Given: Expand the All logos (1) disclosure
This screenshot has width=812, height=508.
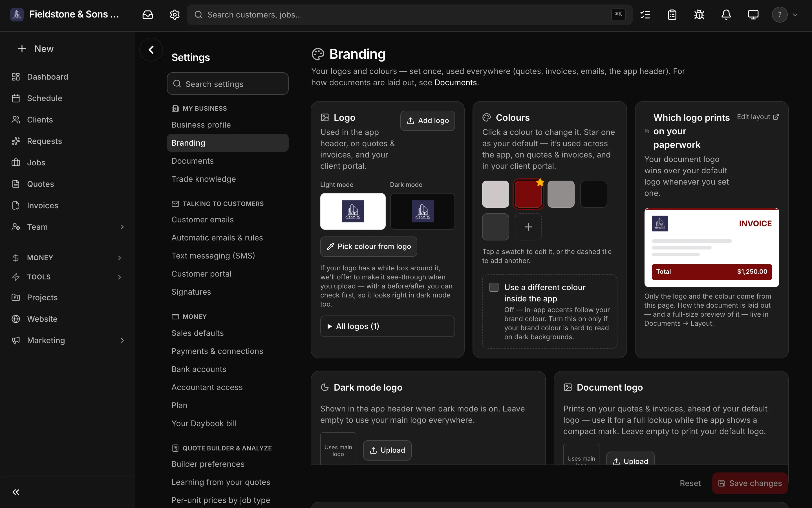Looking at the screenshot, I should pos(387,326).
